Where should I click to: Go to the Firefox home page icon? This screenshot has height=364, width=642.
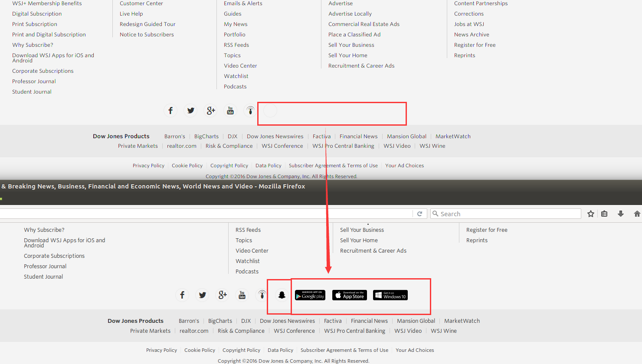(637, 214)
